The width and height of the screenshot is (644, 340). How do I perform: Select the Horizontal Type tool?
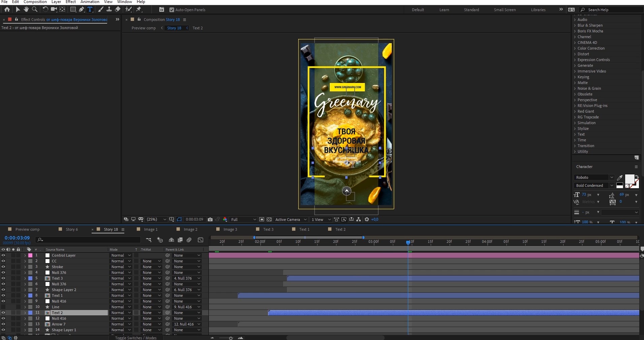point(90,9)
